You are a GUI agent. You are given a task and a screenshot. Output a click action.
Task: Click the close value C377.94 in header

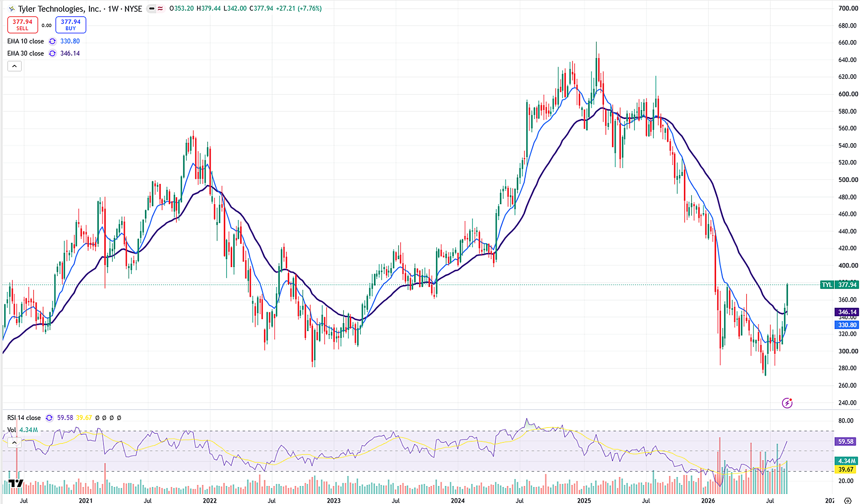(261, 8)
